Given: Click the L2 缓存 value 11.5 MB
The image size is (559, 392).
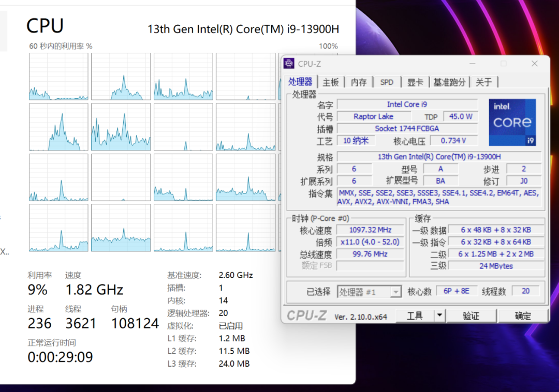Looking at the screenshot, I should click(x=234, y=351).
